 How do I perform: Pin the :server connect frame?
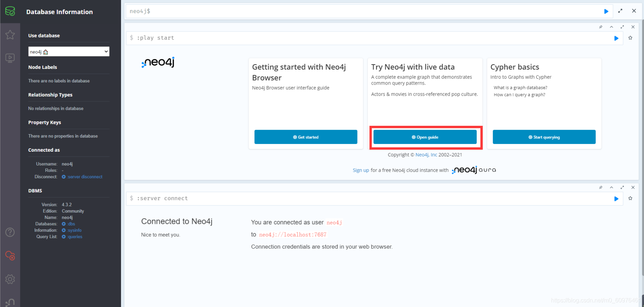pyautogui.click(x=601, y=187)
